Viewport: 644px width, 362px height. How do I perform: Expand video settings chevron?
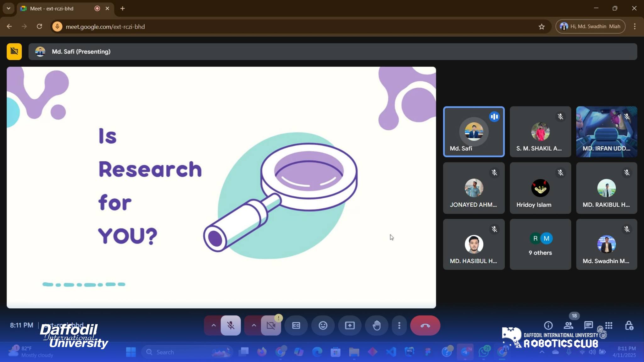point(254,326)
